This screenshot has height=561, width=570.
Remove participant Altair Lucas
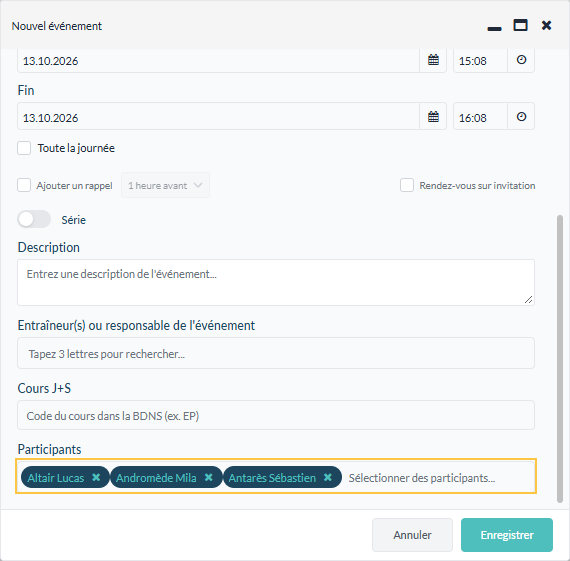96,477
